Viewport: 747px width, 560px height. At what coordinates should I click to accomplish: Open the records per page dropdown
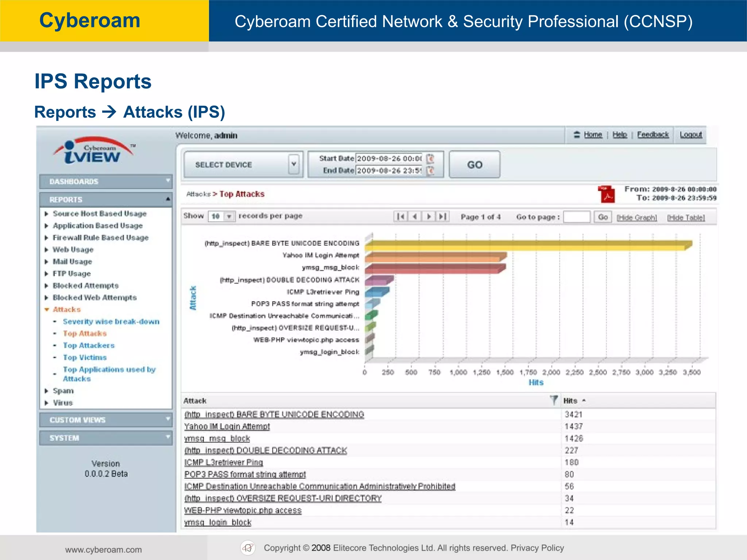point(229,217)
